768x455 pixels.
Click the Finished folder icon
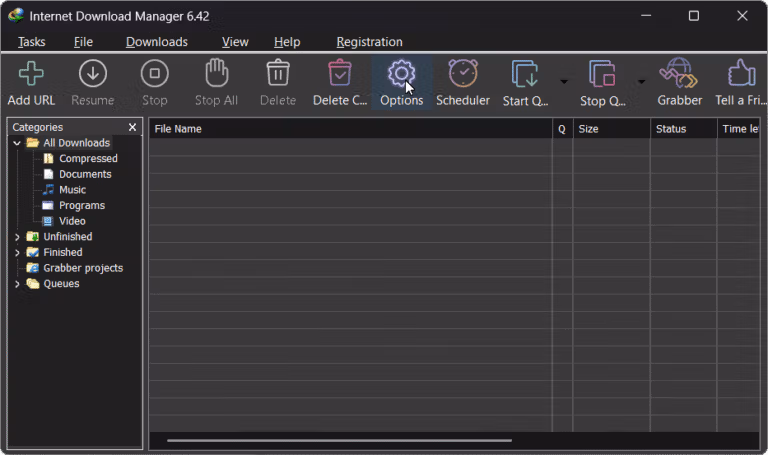tap(32, 252)
